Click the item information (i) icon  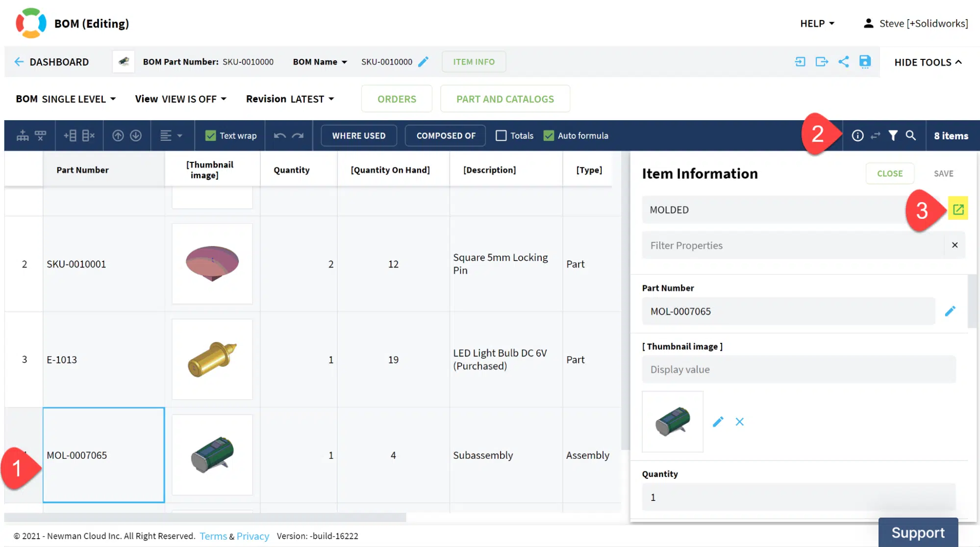pyautogui.click(x=857, y=135)
